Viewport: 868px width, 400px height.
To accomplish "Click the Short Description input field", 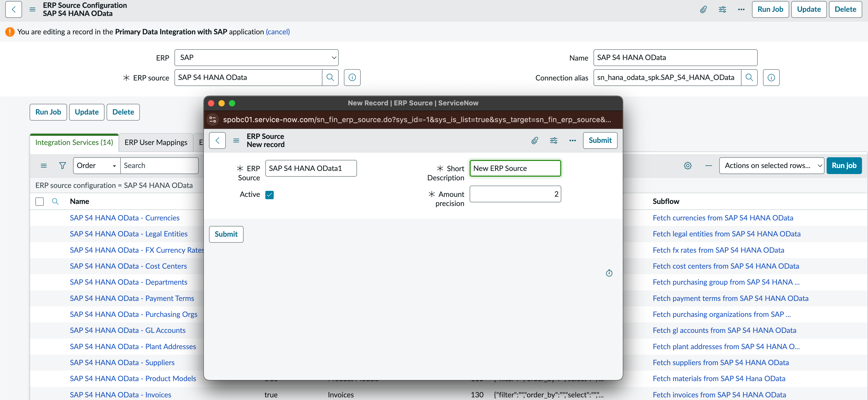I will (515, 168).
